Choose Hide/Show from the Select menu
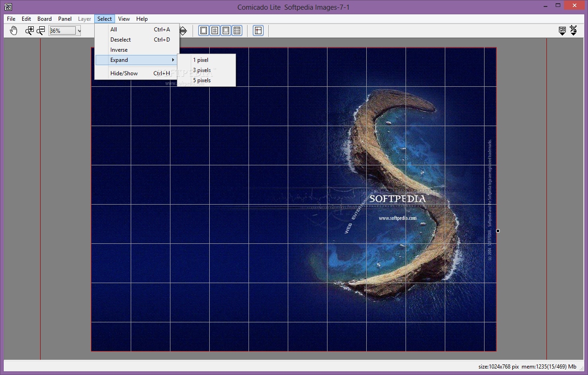588x375 pixels. pyautogui.click(x=137, y=73)
